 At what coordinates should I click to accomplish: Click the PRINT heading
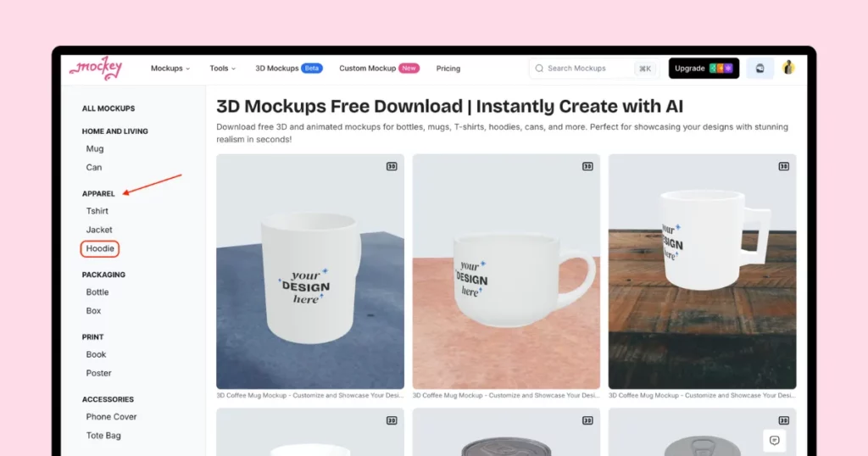(93, 337)
